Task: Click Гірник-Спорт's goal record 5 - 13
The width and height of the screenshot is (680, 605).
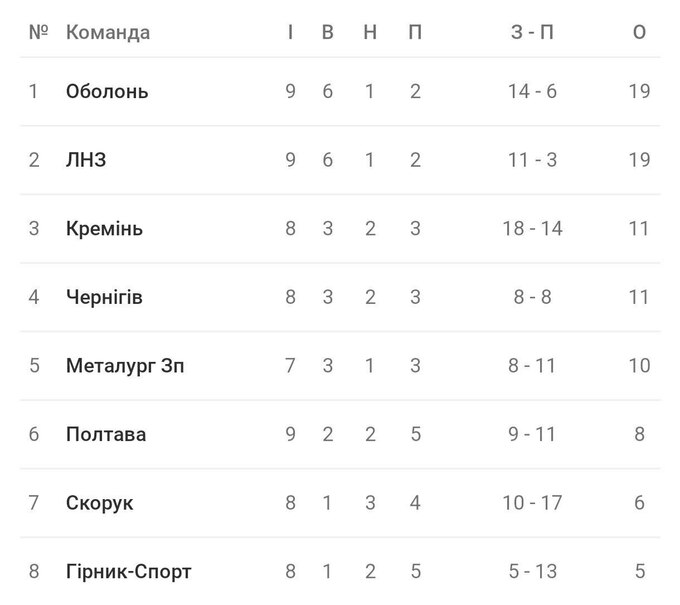Action: point(532,572)
